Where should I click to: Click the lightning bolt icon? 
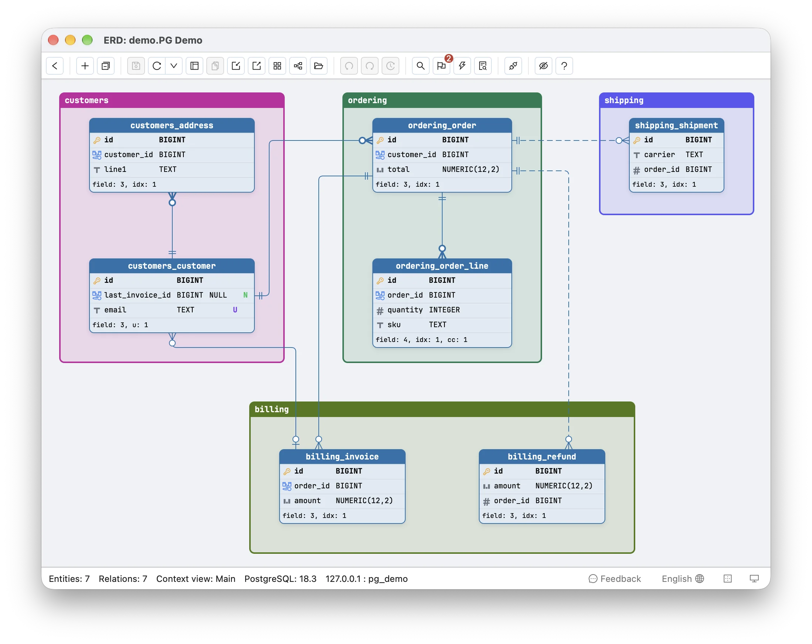(x=462, y=66)
